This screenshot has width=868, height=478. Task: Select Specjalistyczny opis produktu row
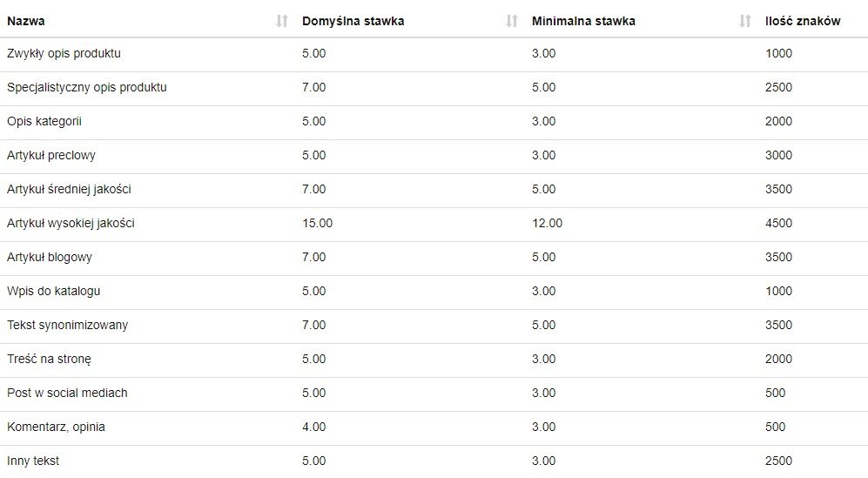87,87
